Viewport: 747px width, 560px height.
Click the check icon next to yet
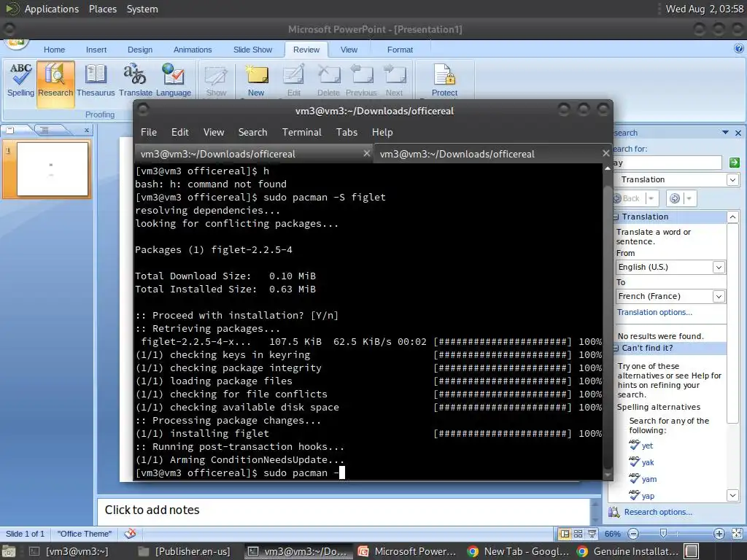(x=634, y=445)
